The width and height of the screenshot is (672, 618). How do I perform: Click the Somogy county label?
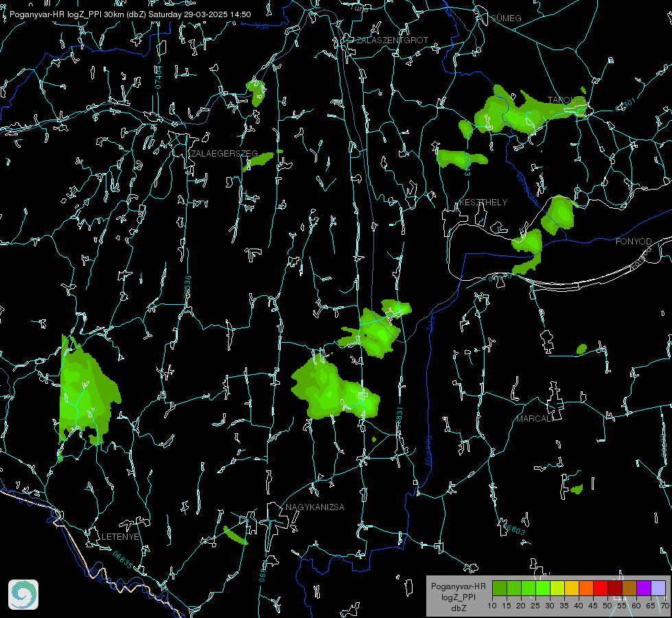click(x=428, y=451)
